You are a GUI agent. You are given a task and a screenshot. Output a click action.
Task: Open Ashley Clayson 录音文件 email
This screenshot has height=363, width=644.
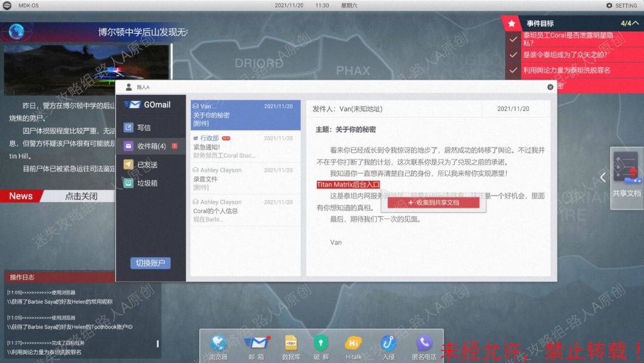246,179
